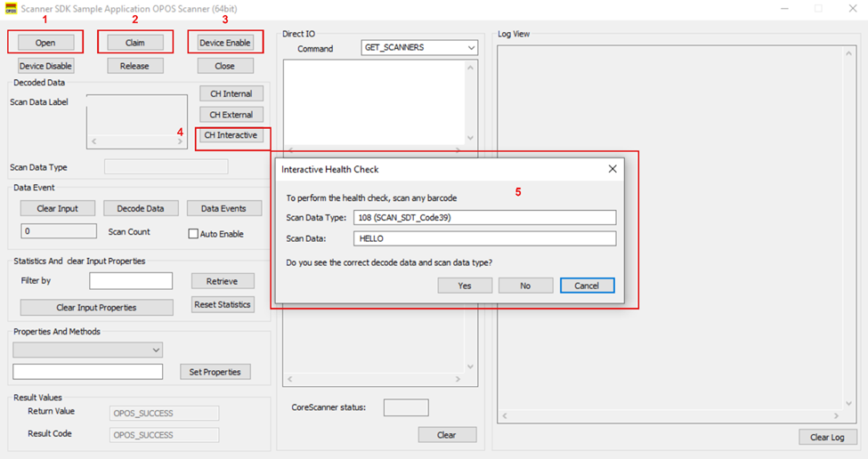Click the Result Code OPOS_SUCCESS field
Viewport: 868px width, 459px height.
(165, 435)
